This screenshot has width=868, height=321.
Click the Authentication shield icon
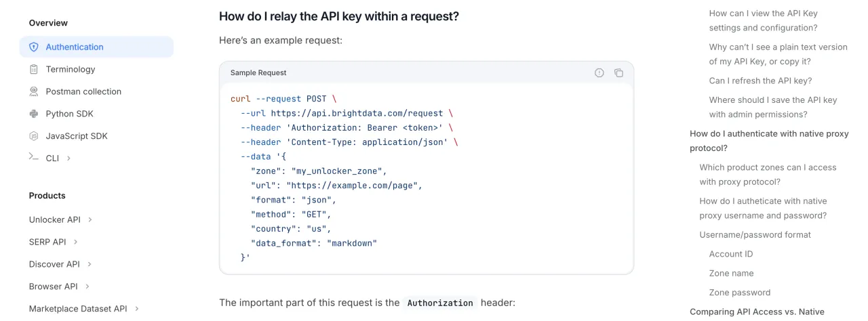[x=34, y=47]
